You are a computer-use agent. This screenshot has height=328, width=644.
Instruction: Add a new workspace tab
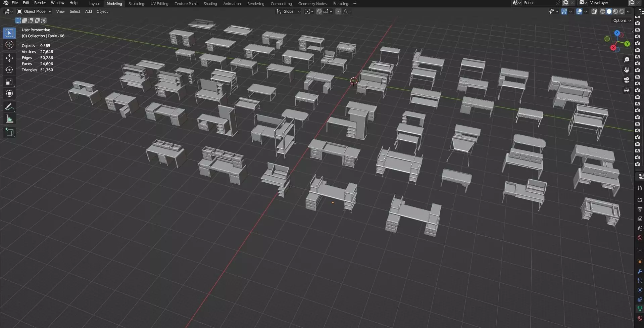(x=355, y=4)
